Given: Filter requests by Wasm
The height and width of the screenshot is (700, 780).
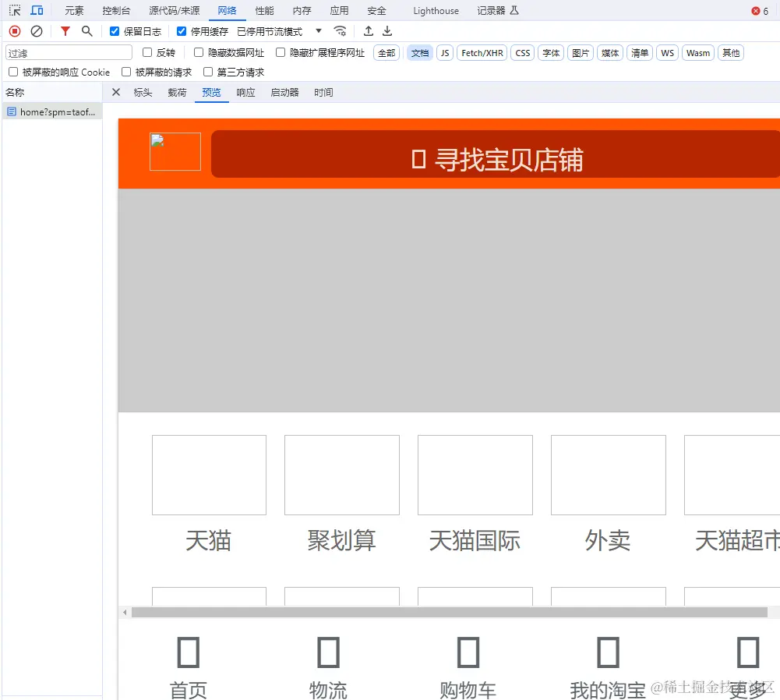Looking at the screenshot, I should point(698,53).
